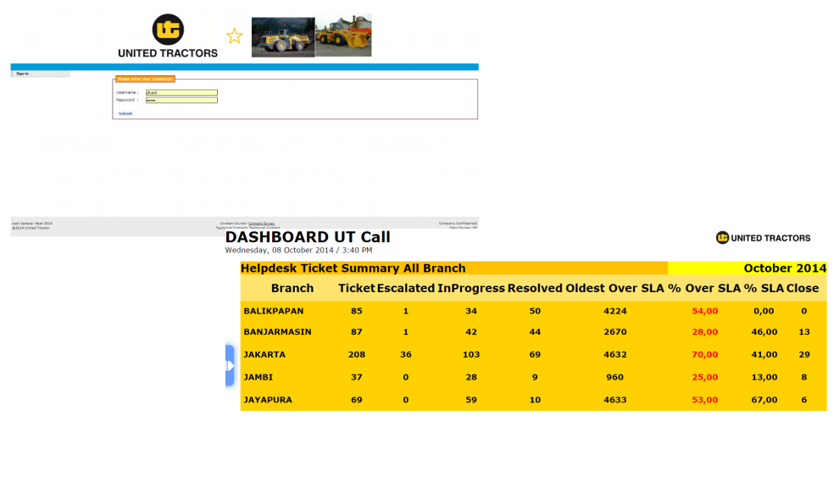
Task: Click the United Tractors logo on dashboard
Action: [x=763, y=238]
